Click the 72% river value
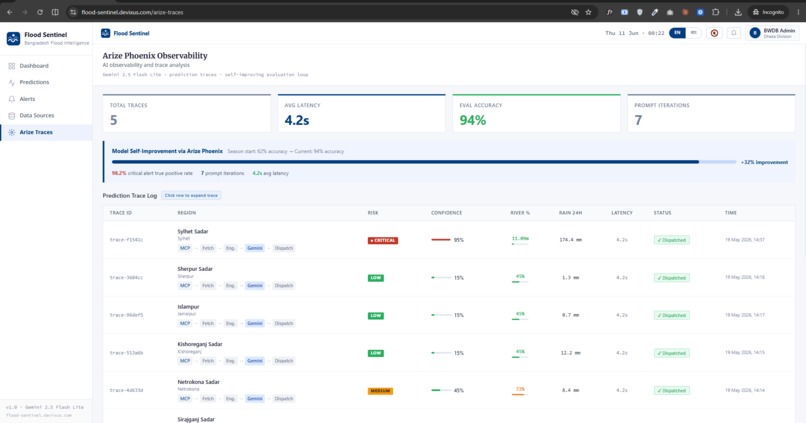806x423 pixels. click(520, 389)
